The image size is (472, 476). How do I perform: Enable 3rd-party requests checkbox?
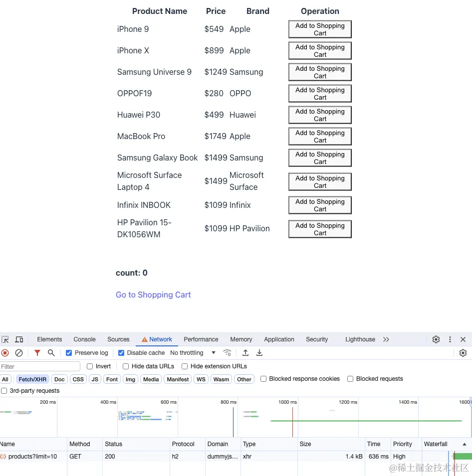(x=4, y=391)
